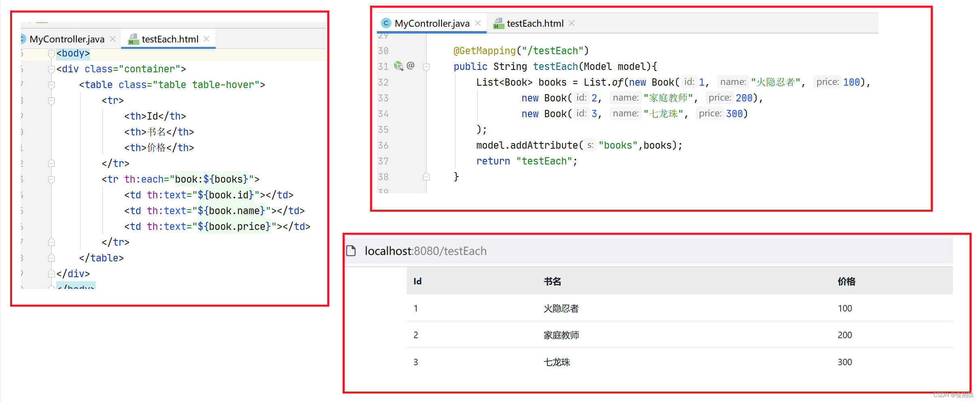Click the ${book.id} expression line
This screenshot has width=980, height=402.
(x=209, y=195)
